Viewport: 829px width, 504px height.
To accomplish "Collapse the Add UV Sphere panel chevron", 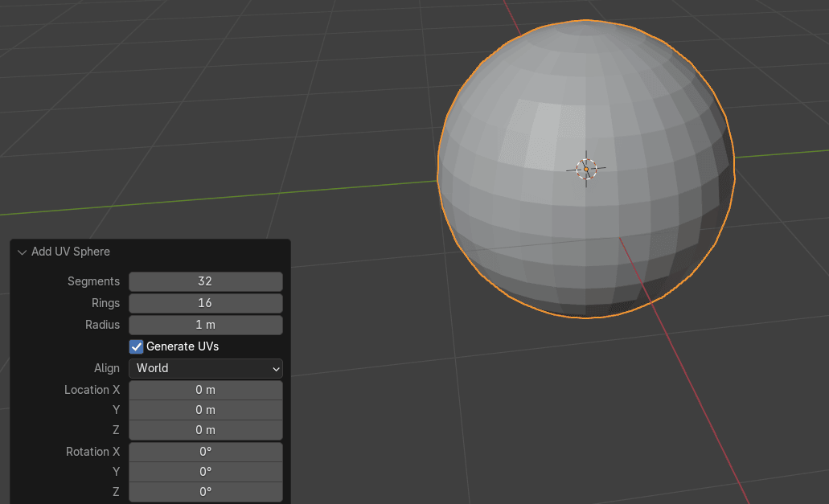I will (x=22, y=252).
